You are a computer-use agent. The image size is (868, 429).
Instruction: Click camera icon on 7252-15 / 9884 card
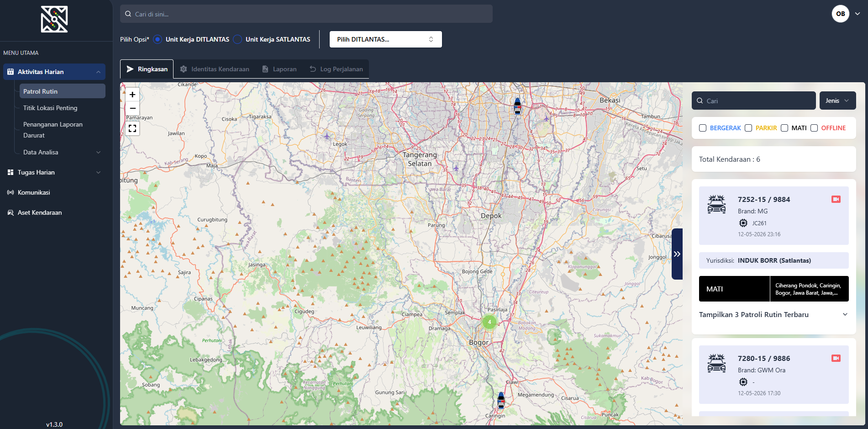click(836, 199)
